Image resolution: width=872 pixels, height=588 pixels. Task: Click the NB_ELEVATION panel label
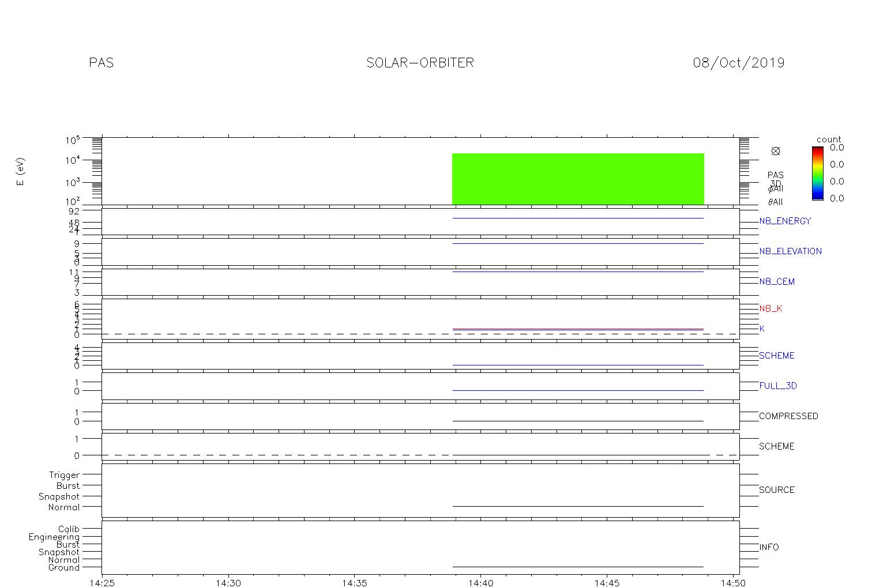tap(791, 251)
